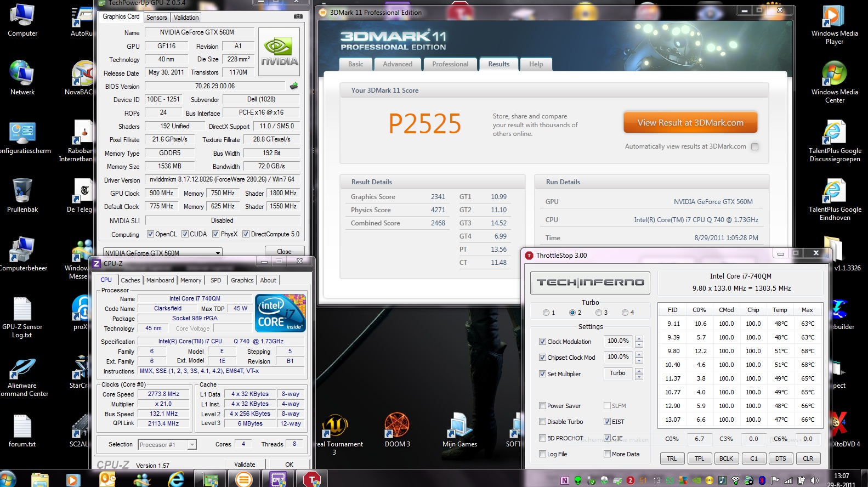This screenshot has height=487, width=868.
Task: Open Alienware Command Center desktop icon
Action: [22, 377]
